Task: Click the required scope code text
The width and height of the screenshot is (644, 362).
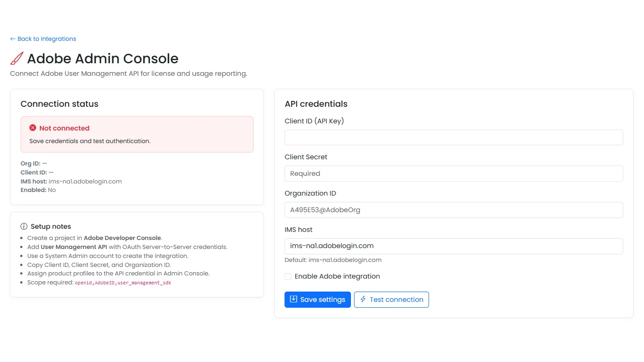Action: click(123, 283)
